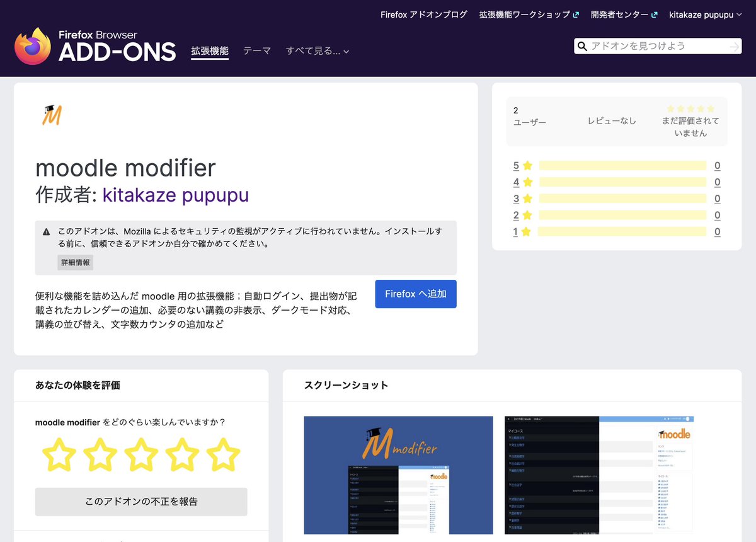This screenshot has height=542, width=756.
Task: Click the スクリーンショット heading
Action: pyautogui.click(x=346, y=385)
